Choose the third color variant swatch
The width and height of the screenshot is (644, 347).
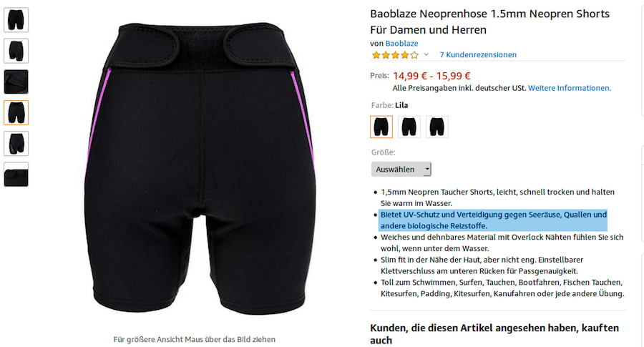437,127
